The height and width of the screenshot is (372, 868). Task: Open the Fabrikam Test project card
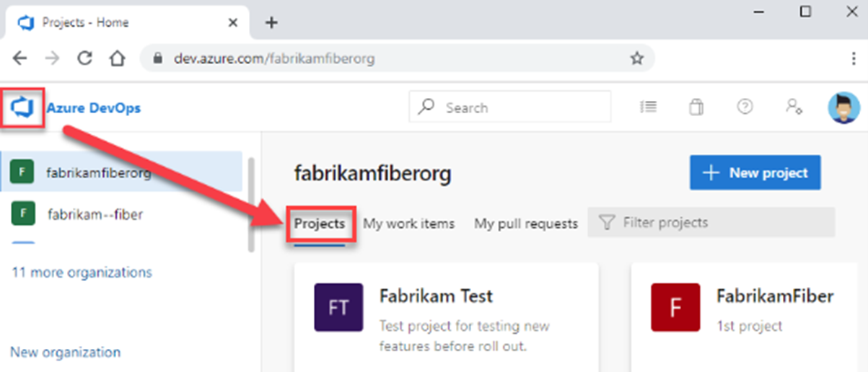click(x=446, y=317)
